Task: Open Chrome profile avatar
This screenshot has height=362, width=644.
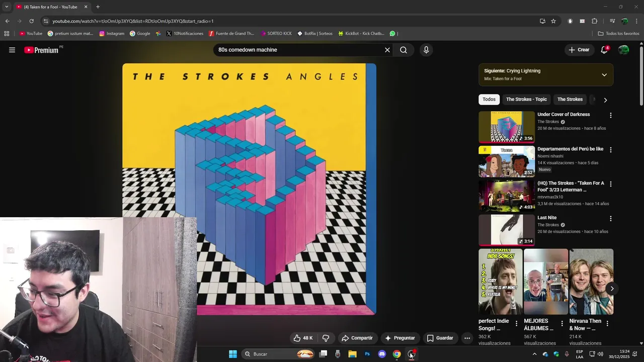Action: tap(624, 21)
